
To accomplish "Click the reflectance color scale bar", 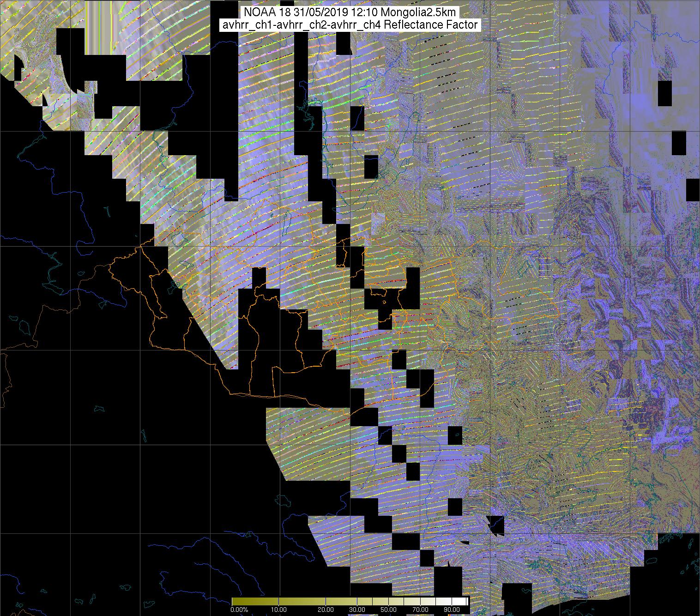I will click(350, 601).
